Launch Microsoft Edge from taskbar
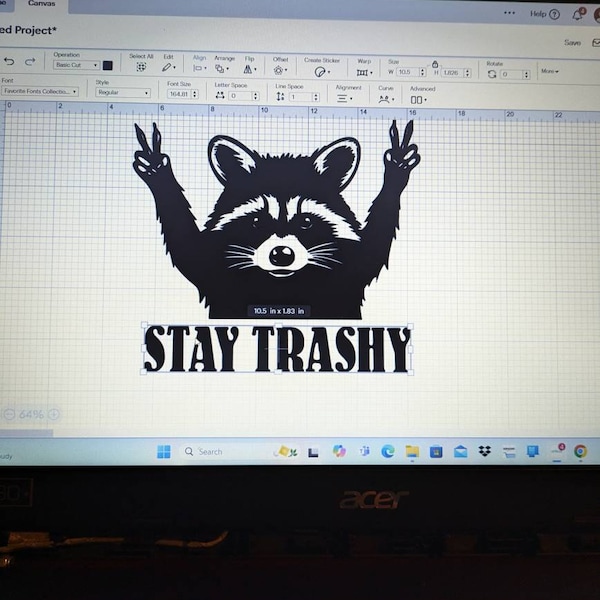Image resolution: width=600 pixels, height=600 pixels. click(388, 452)
